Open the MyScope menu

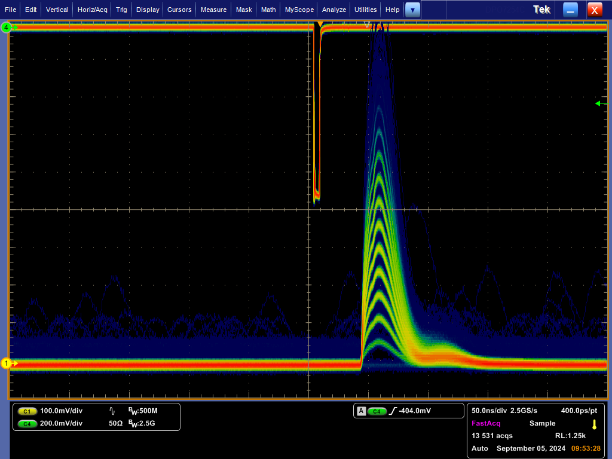299,9
